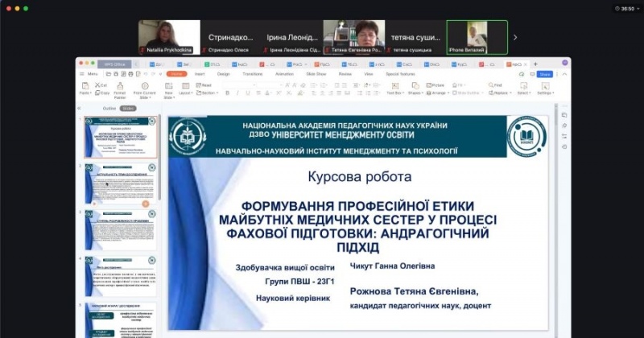Image resolution: width=644 pixels, height=338 pixels.
Task: Select the second slide thumbnail
Action: (x=121, y=183)
